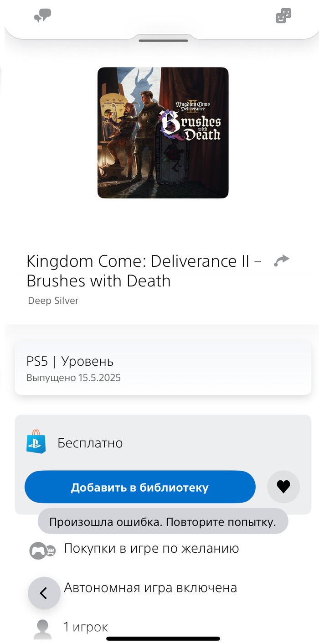Add game to wishlist with heart button
This screenshot has height=644, width=319.
(x=283, y=487)
